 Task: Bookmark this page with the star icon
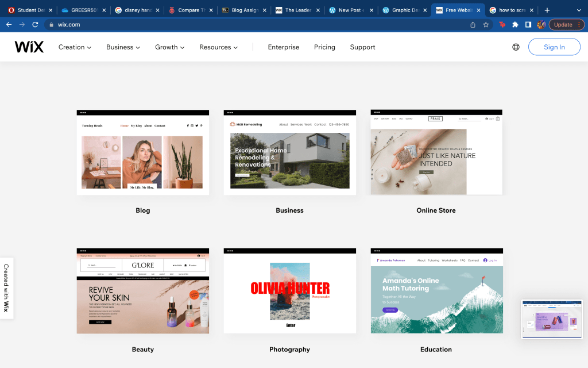[x=486, y=25]
